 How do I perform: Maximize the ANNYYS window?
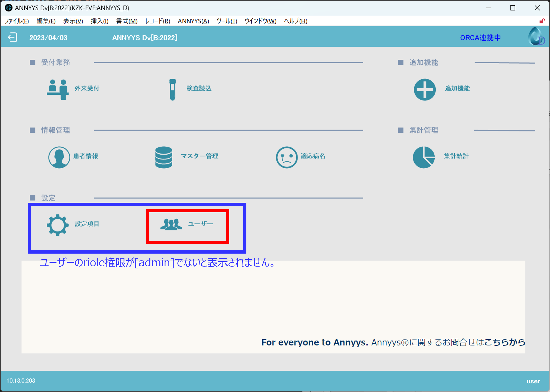pyautogui.click(x=513, y=8)
